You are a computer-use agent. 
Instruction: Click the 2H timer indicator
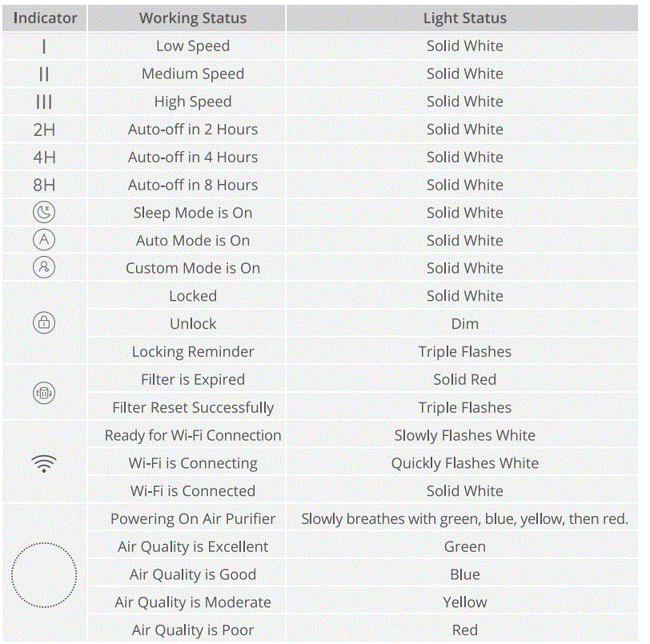click(x=44, y=130)
